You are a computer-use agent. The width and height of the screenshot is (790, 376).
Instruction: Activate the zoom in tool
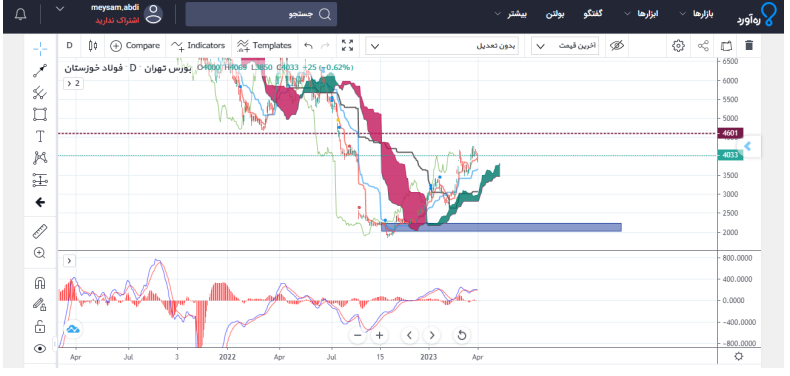click(40, 253)
